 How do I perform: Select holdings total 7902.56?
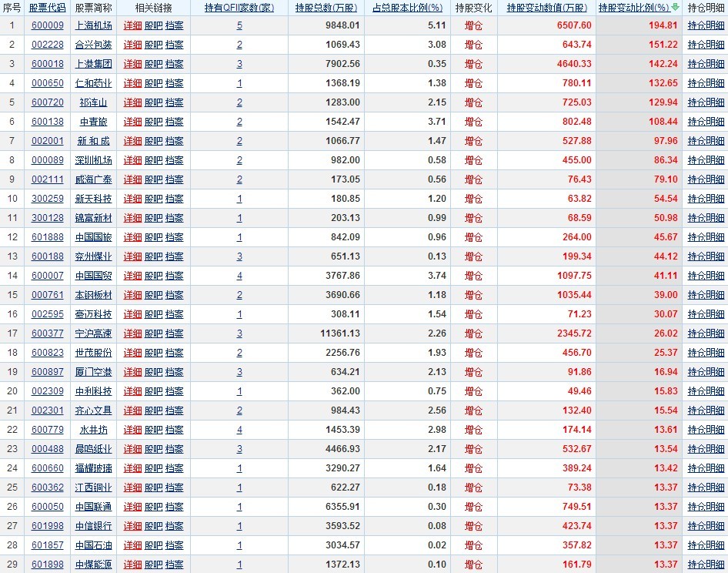point(342,64)
